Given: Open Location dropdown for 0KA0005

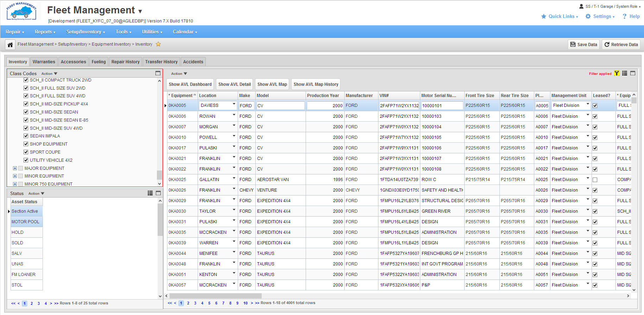Looking at the screenshot, I should coord(234,104).
